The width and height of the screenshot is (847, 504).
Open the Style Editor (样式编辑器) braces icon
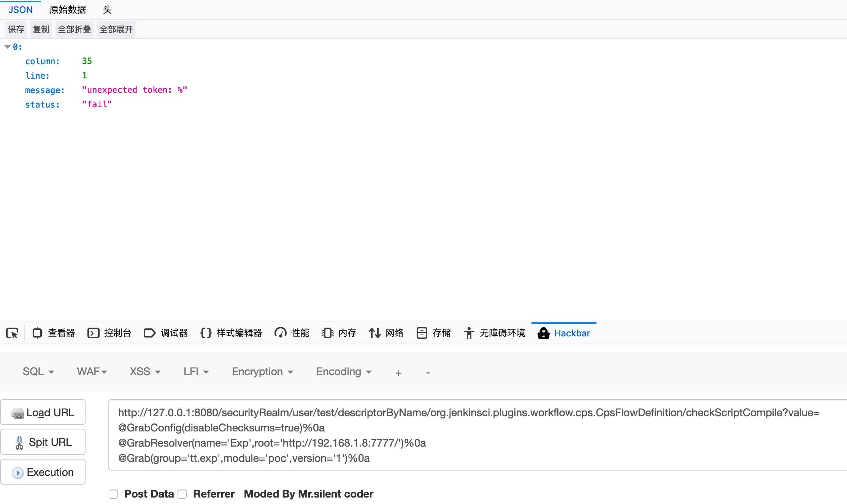click(x=206, y=333)
